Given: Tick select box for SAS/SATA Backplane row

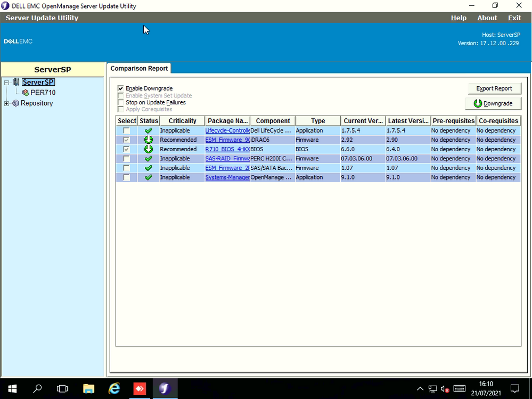Looking at the screenshot, I should tap(126, 168).
